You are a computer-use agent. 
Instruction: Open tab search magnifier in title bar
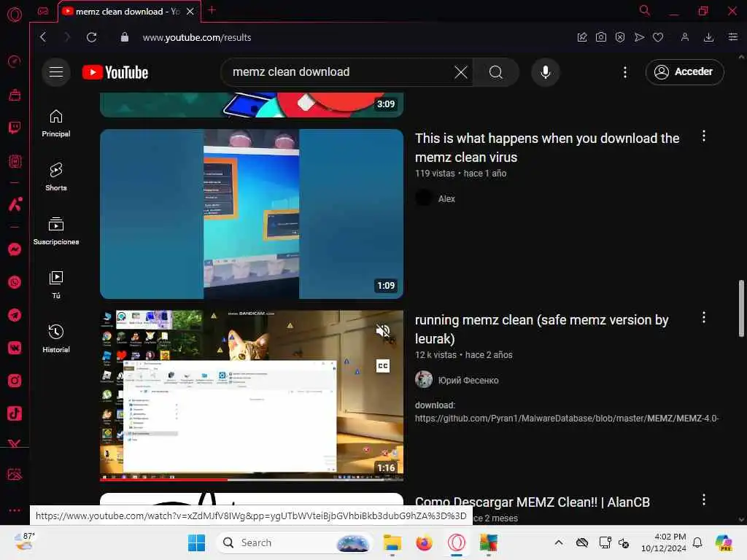645,10
